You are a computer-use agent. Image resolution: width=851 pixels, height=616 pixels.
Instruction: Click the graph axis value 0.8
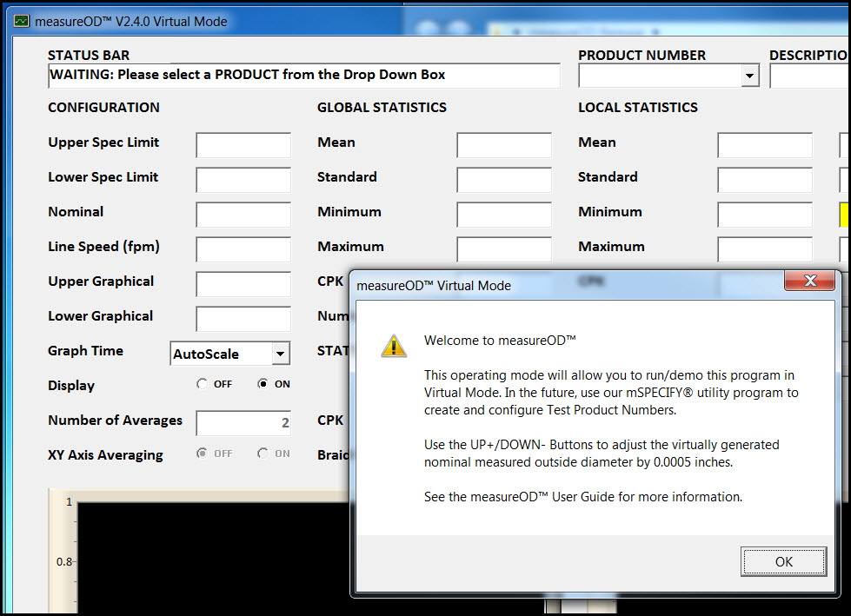[64, 562]
